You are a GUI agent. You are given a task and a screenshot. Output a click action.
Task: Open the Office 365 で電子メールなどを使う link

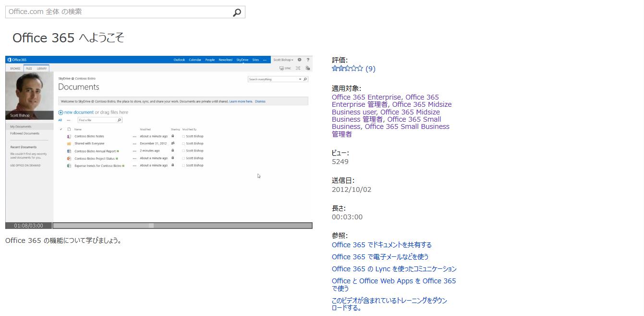(x=380, y=257)
